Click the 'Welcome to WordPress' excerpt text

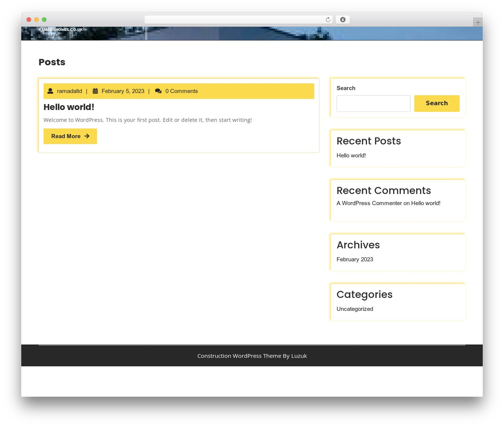pyautogui.click(x=148, y=120)
